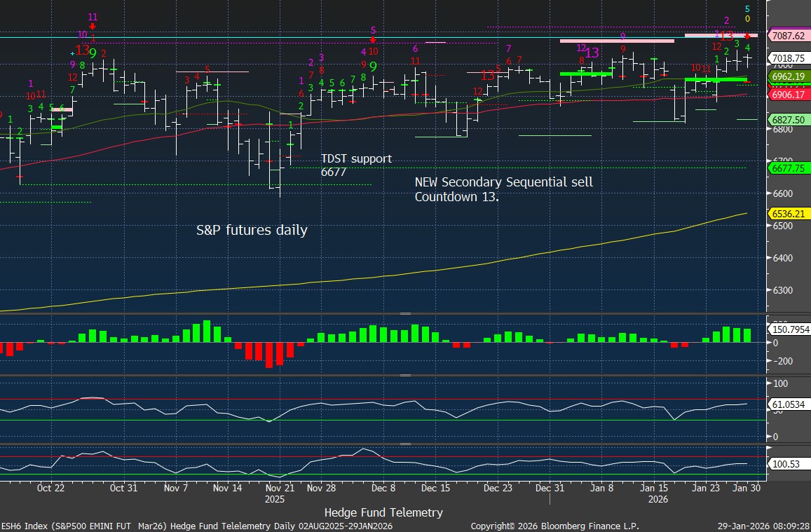Select the large green 9 marker in late October
The image size is (811, 532).
point(93,53)
